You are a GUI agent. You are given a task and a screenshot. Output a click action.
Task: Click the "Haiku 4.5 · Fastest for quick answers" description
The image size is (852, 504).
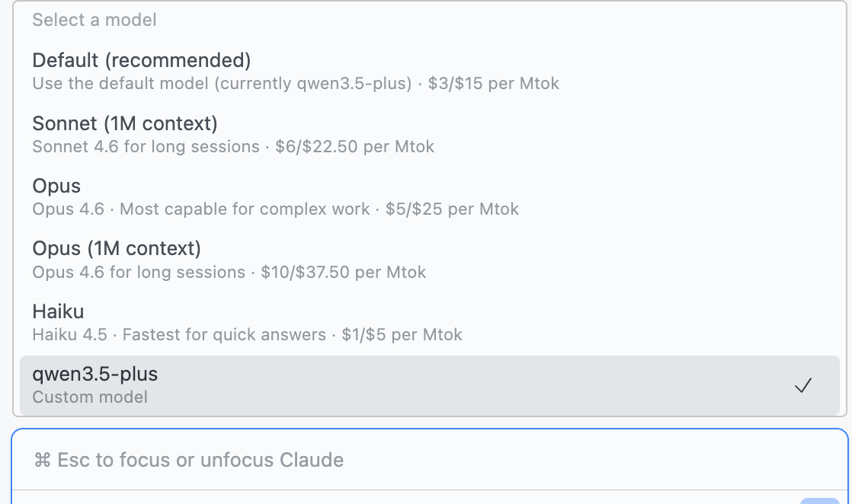pos(179,334)
